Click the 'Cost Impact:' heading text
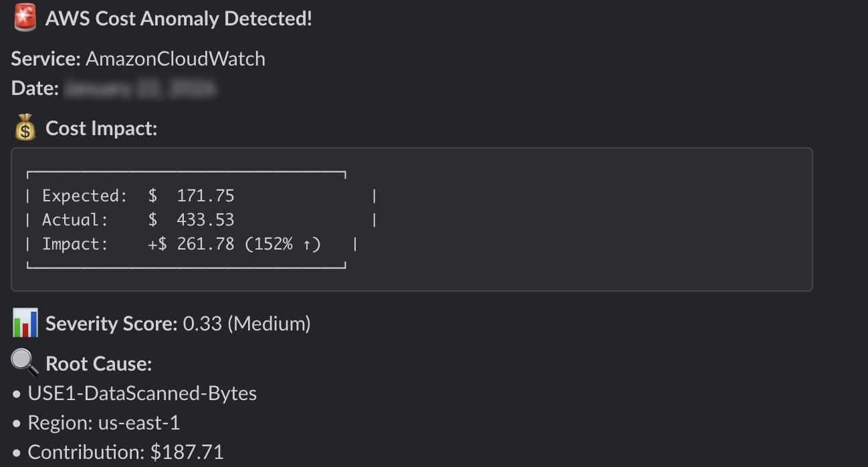The height and width of the screenshot is (467, 868). pos(101,128)
